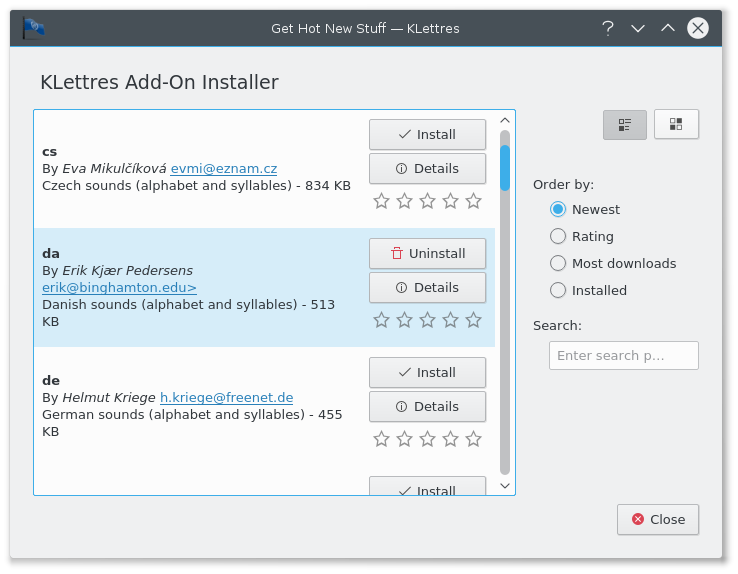Screen dimensions: 738x574
Task: Rate de add-on four stars
Action: pos(450,439)
